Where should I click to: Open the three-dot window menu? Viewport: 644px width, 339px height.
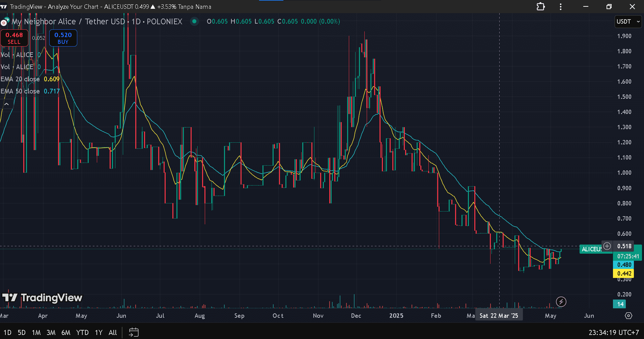pyautogui.click(x=561, y=7)
